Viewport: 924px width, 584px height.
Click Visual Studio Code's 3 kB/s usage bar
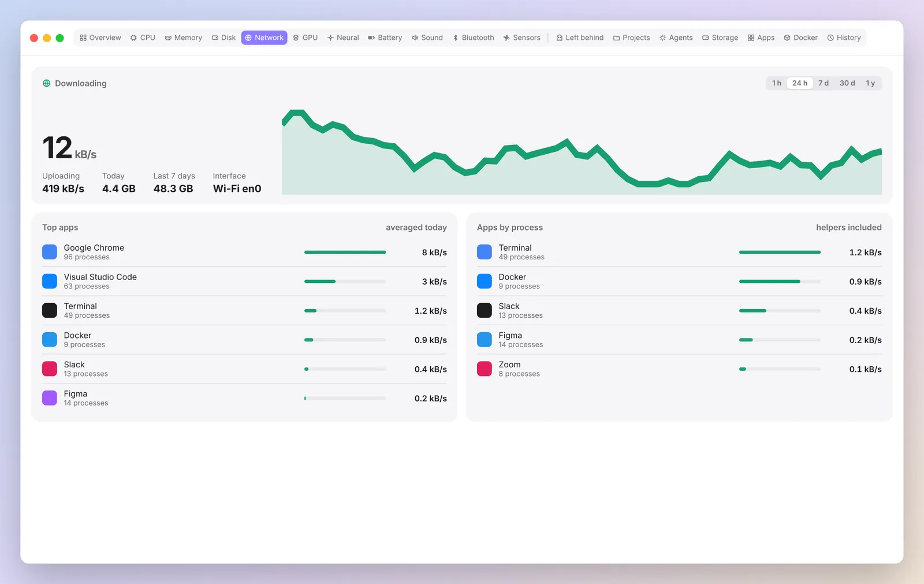click(x=345, y=281)
